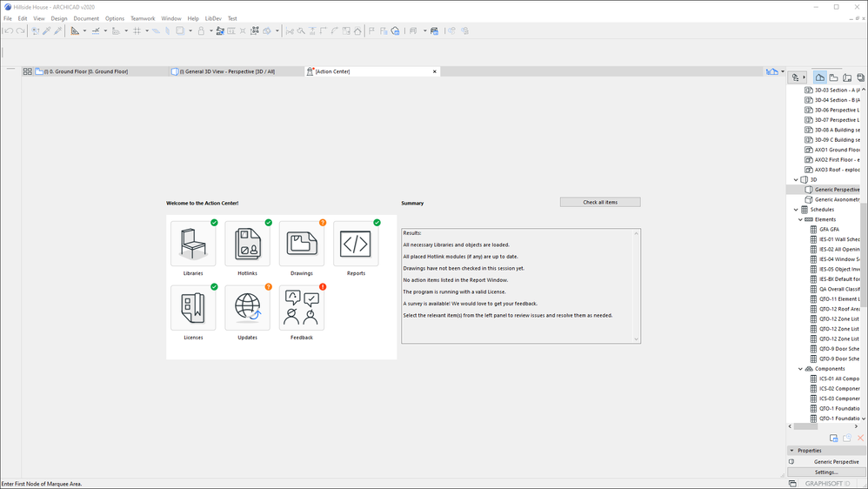This screenshot has width=868, height=489.
Task: Click the Check all items button
Action: [600, 202]
